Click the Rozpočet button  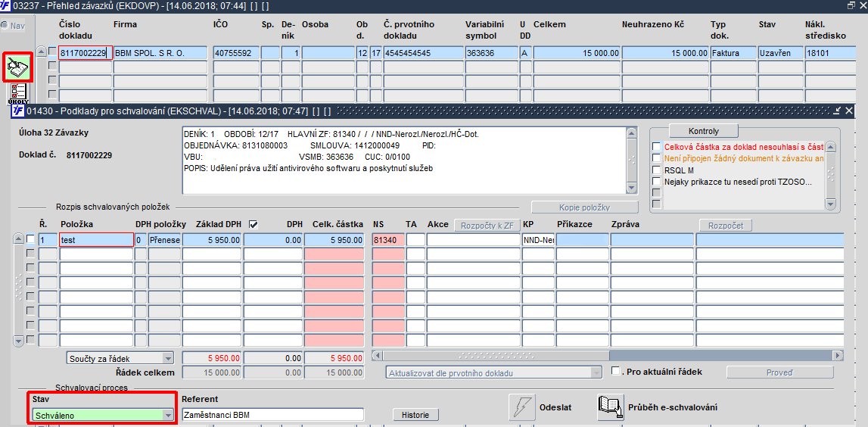pos(726,225)
